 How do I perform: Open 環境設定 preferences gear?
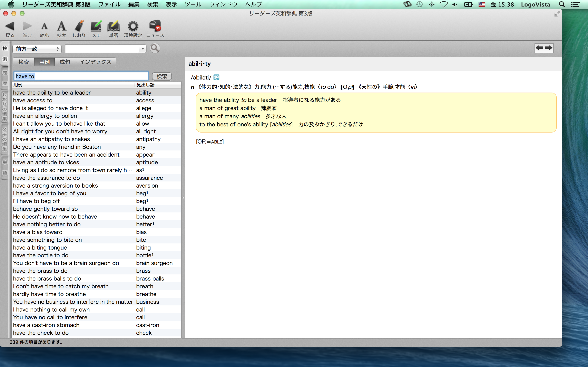click(133, 26)
